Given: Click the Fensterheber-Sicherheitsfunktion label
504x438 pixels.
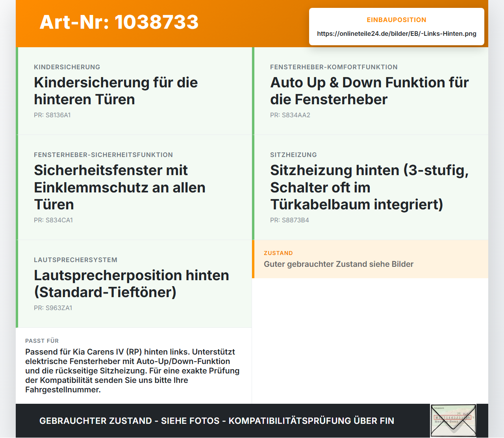Looking at the screenshot, I should click(104, 155).
